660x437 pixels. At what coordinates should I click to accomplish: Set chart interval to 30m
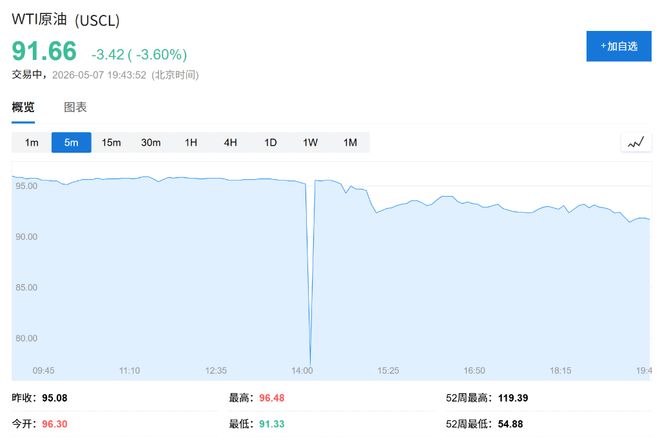[151, 142]
